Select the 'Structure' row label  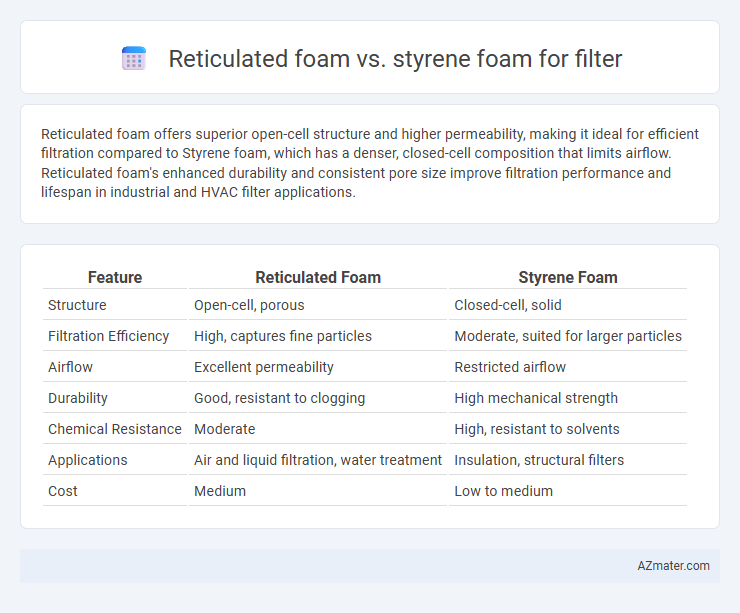coord(77,305)
